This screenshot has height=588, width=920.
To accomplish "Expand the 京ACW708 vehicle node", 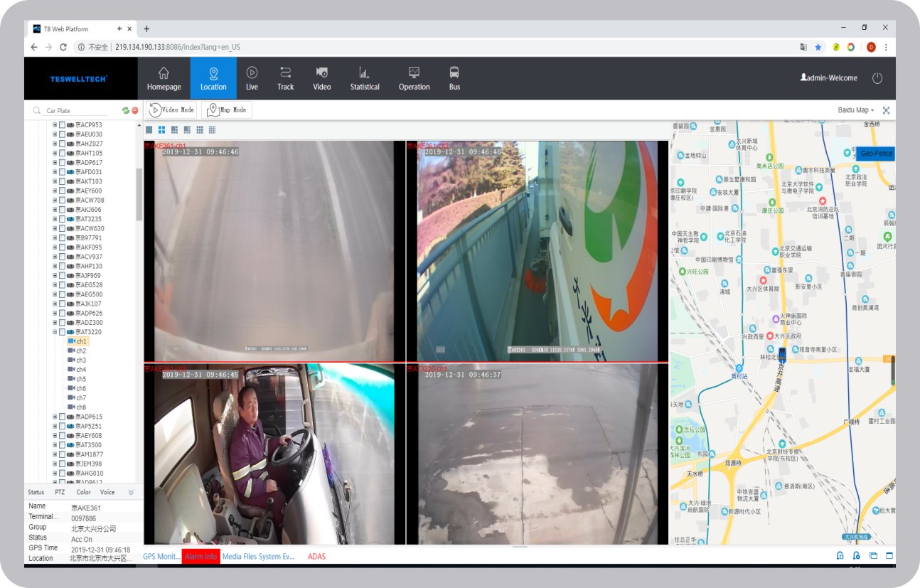I will (55, 200).
